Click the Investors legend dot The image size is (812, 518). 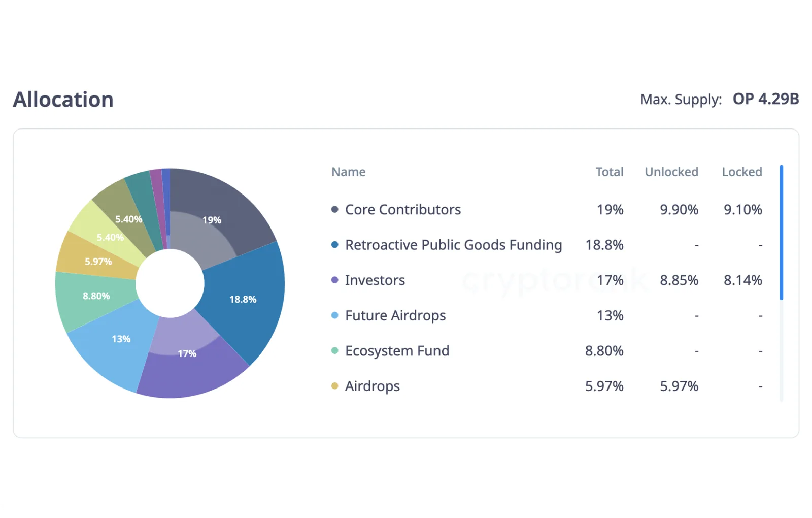(x=334, y=280)
